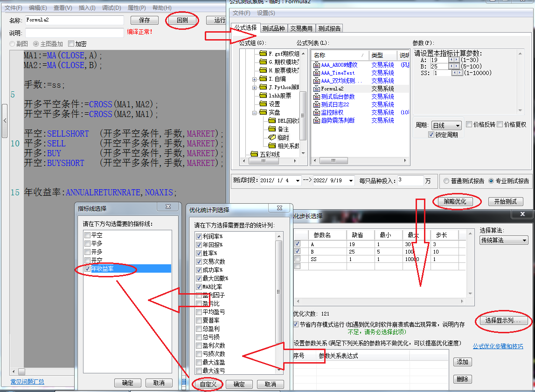Open the 文件(F) menu in formula editor
This screenshot has width=535, height=392.
tap(14, 7)
